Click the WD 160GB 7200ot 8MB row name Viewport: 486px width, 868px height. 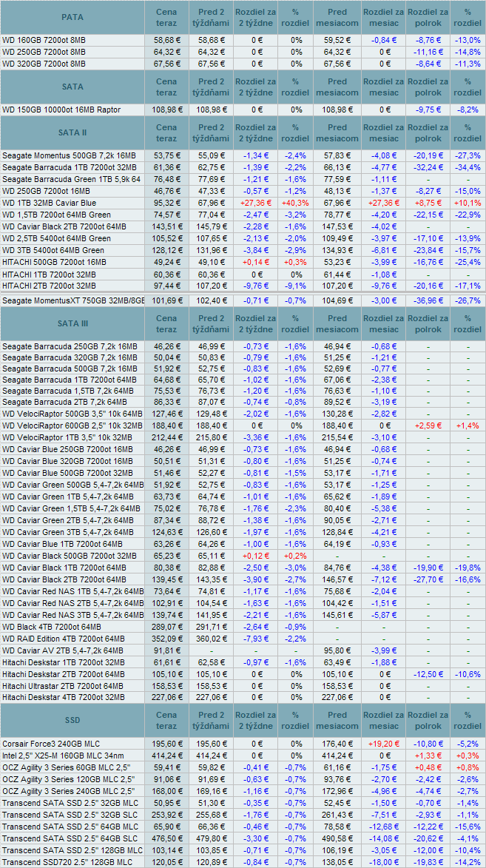click(44, 41)
